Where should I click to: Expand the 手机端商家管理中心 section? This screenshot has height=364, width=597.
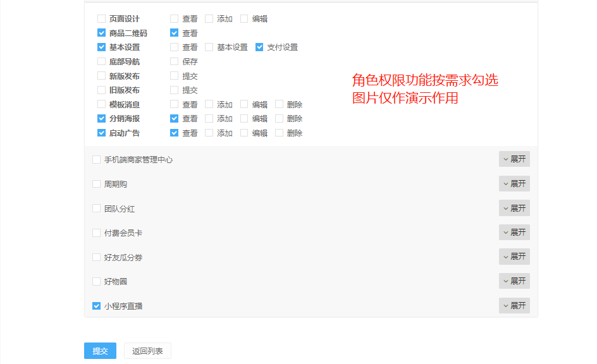click(x=514, y=159)
